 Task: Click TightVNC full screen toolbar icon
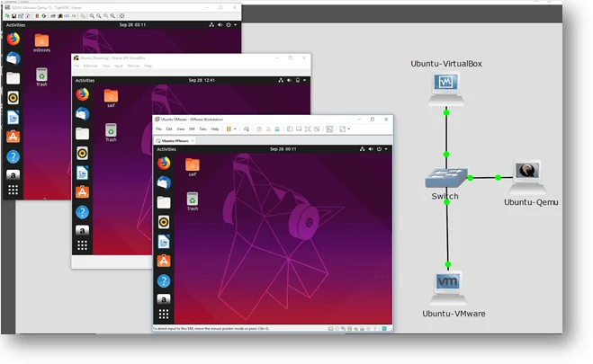click(121, 16)
